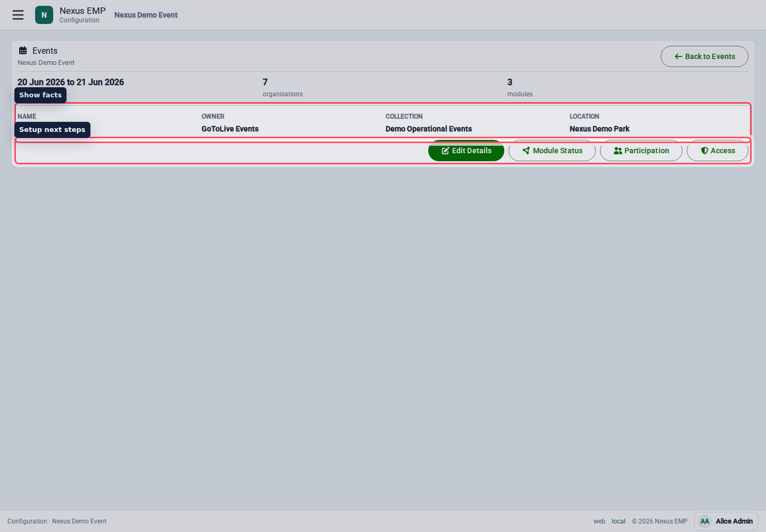Screen dimensions: 766x532
Task: Click Alice Admin avatar initials
Action: [705, 521]
